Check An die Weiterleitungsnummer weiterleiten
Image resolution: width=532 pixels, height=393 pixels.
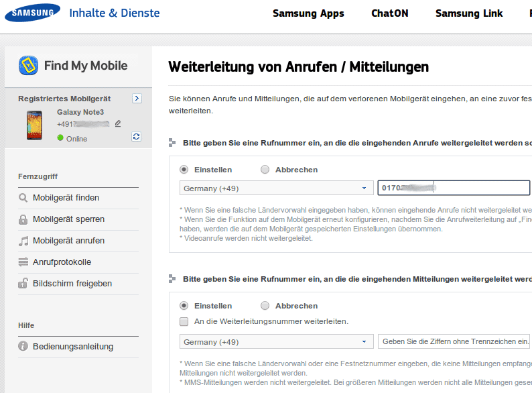(184, 321)
